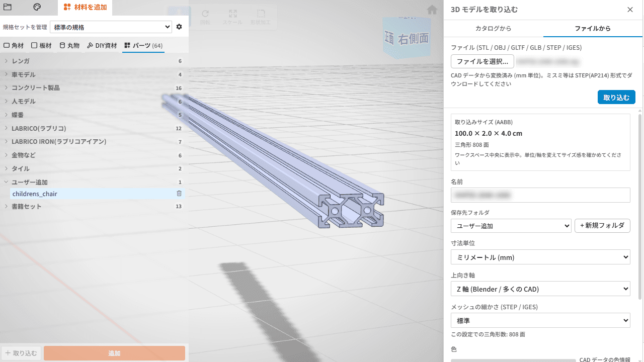The height and width of the screenshot is (362, 644).
Task: Click the home view icon
Action: click(x=432, y=10)
